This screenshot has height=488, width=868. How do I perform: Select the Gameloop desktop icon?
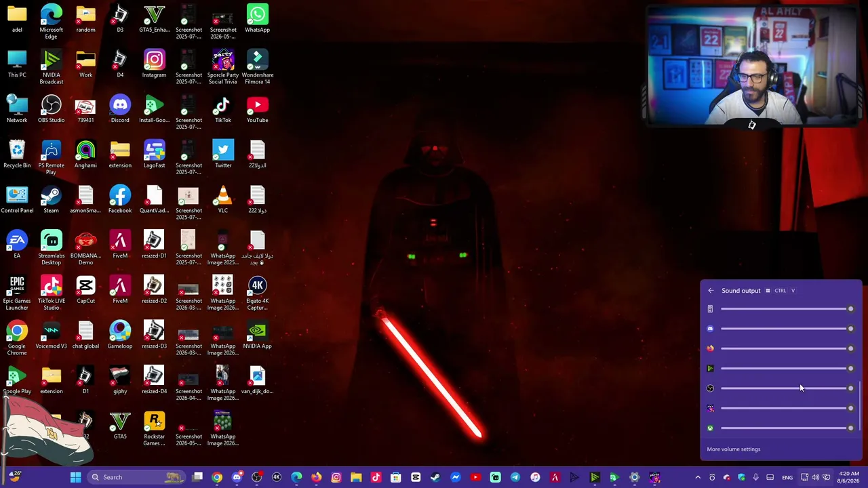120,335
